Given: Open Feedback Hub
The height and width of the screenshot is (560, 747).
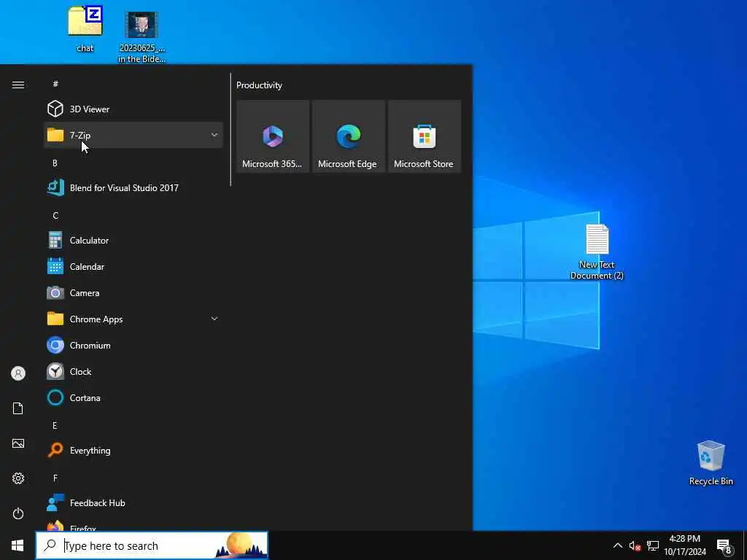Looking at the screenshot, I should point(133,502).
